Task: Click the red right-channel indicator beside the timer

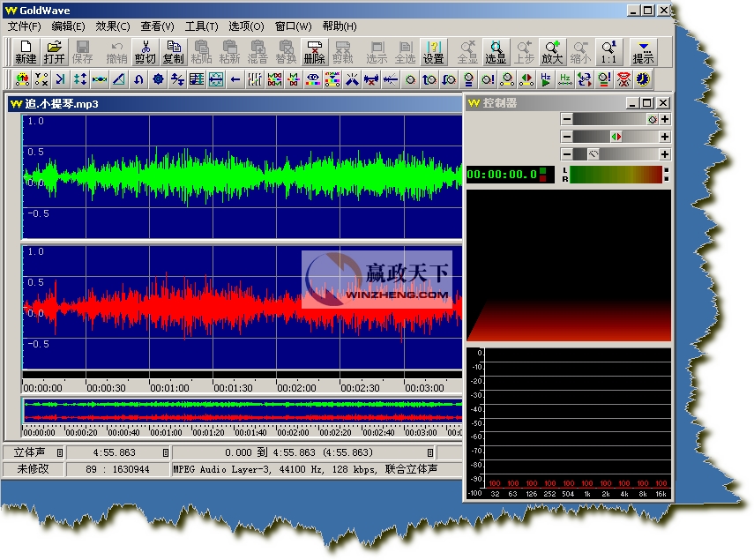Action: pyautogui.click(x=543, y=179)
